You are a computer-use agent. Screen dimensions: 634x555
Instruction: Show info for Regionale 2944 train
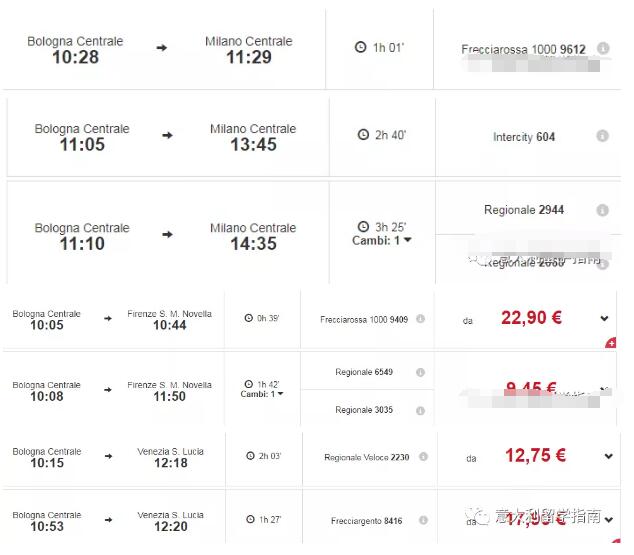pos(602,210)
